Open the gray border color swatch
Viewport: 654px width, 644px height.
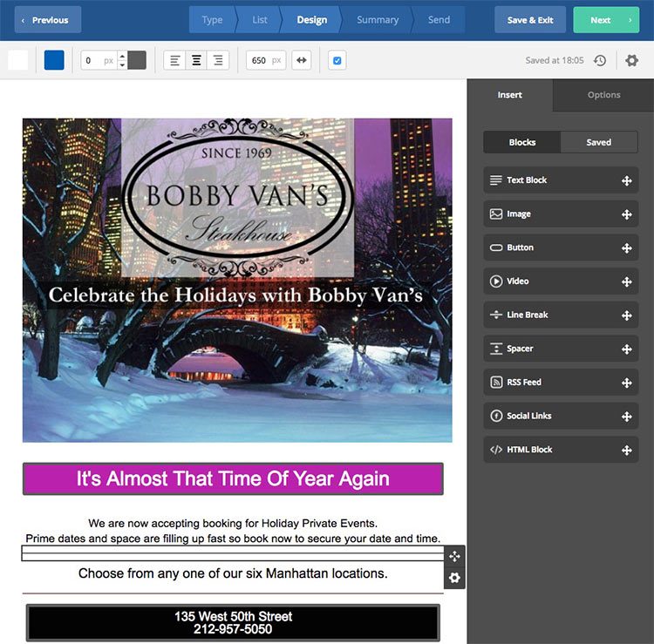pos(137,60)
